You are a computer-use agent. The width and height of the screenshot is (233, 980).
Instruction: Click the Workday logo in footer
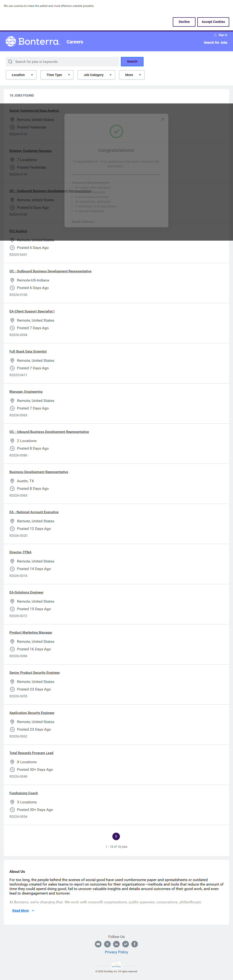coord(116,966)
